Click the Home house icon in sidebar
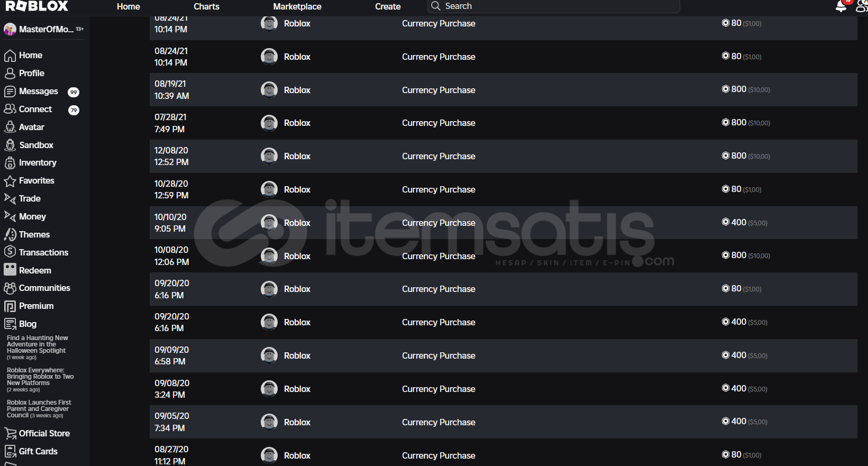868x466 pixels. pos(10,56)
